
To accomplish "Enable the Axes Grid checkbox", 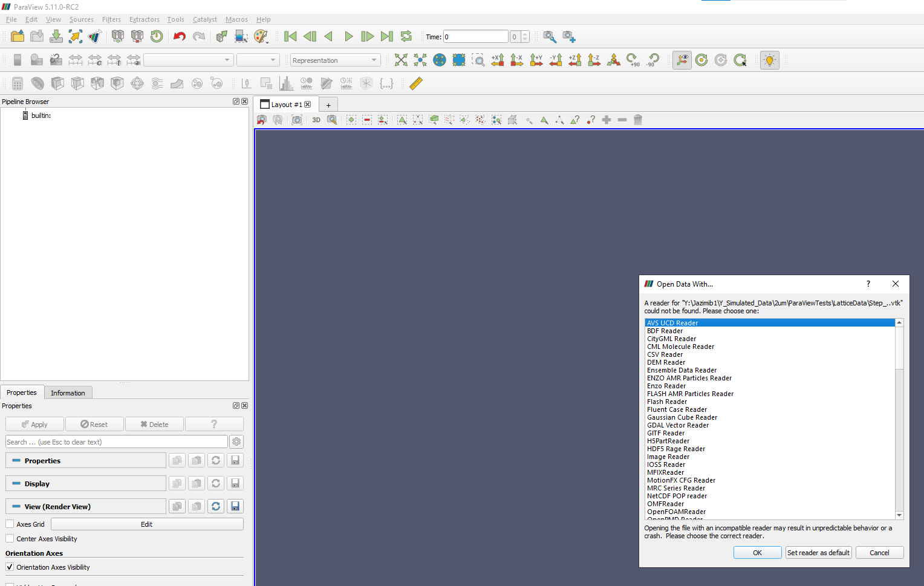I will (10, 524).
